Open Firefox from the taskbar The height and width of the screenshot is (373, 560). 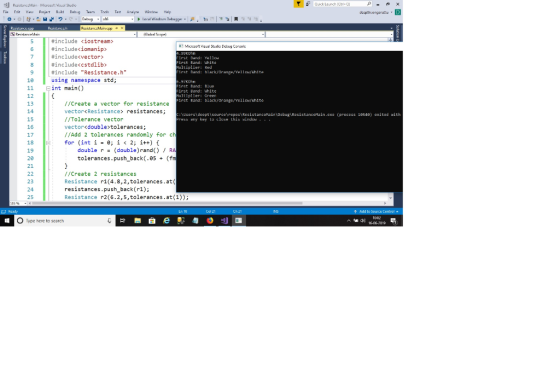point(210,221)
